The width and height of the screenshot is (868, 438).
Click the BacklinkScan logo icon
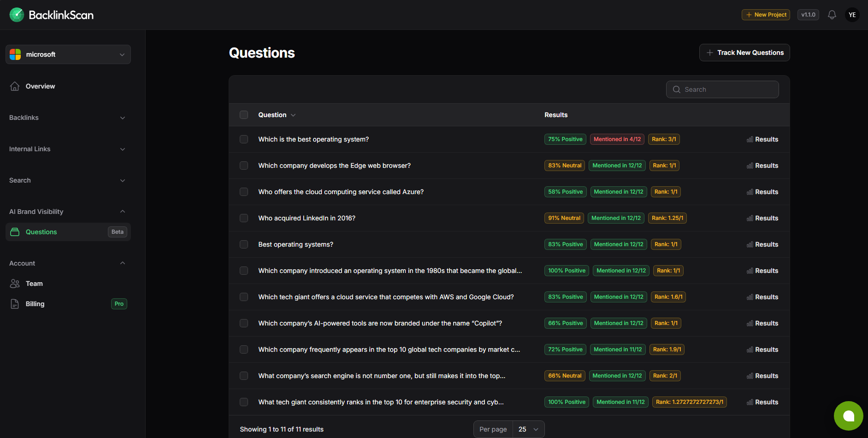17,15
